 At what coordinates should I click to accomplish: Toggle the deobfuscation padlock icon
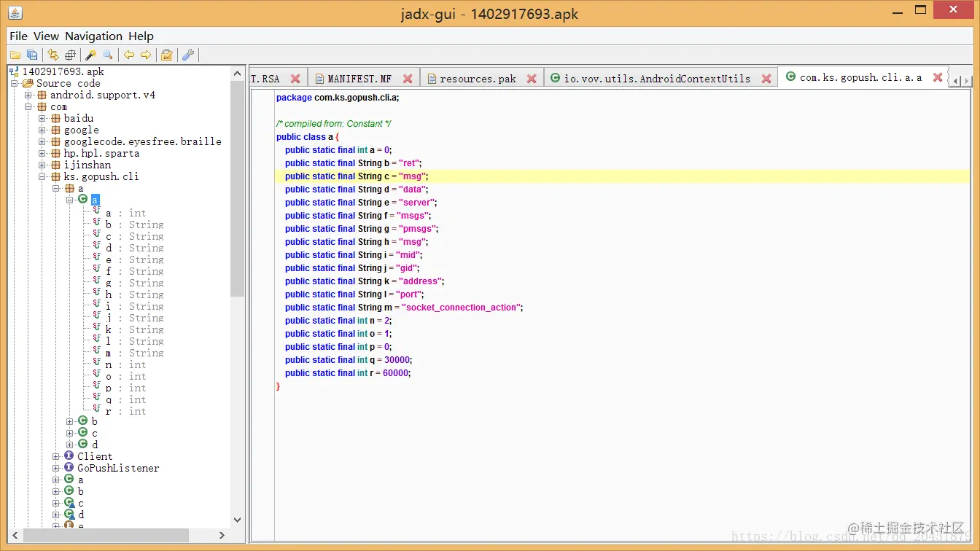167,55
